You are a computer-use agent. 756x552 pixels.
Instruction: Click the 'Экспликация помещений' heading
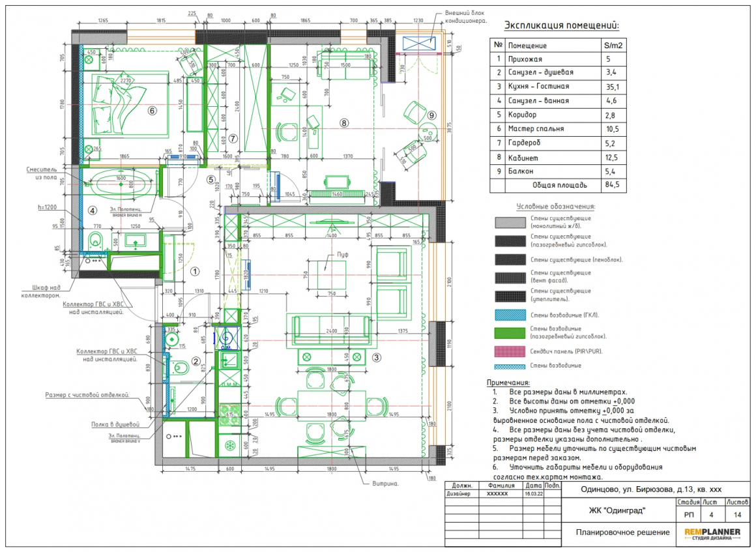(561, 25)
